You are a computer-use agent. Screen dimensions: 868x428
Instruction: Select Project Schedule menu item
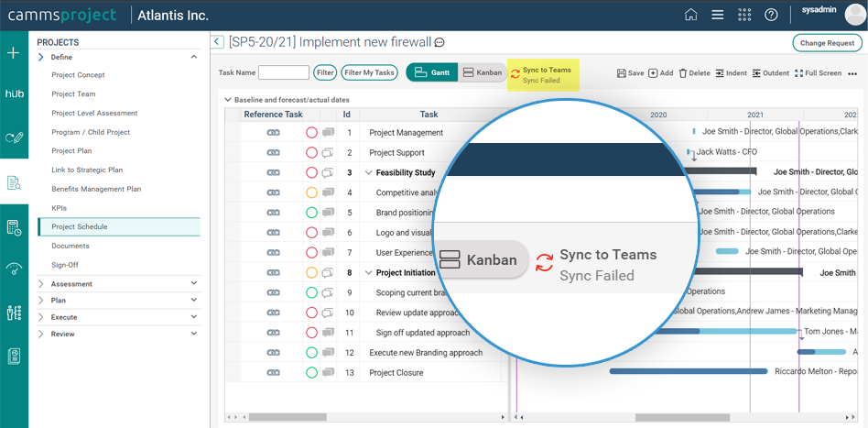118,226
